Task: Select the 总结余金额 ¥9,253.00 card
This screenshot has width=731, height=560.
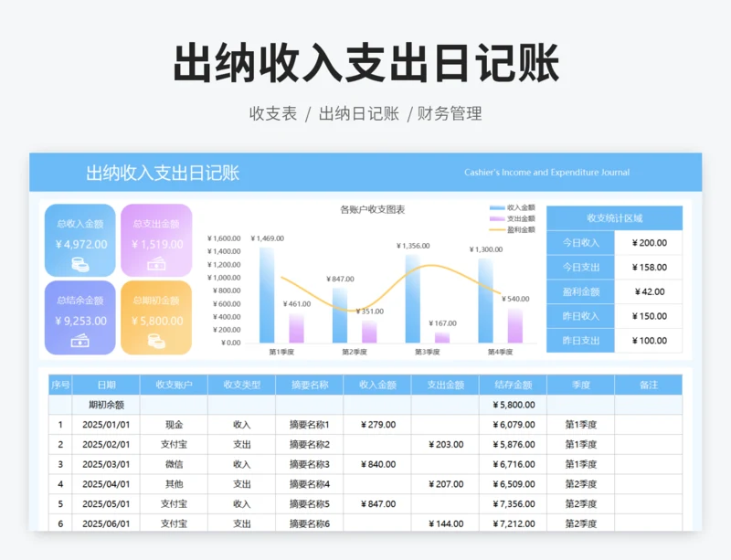Action: tap(80, 318)
